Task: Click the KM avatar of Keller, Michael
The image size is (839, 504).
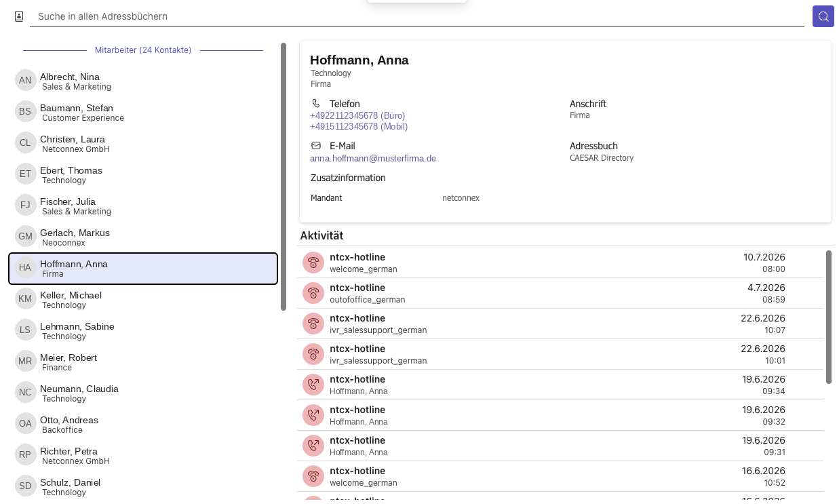Action: (25, 298)
